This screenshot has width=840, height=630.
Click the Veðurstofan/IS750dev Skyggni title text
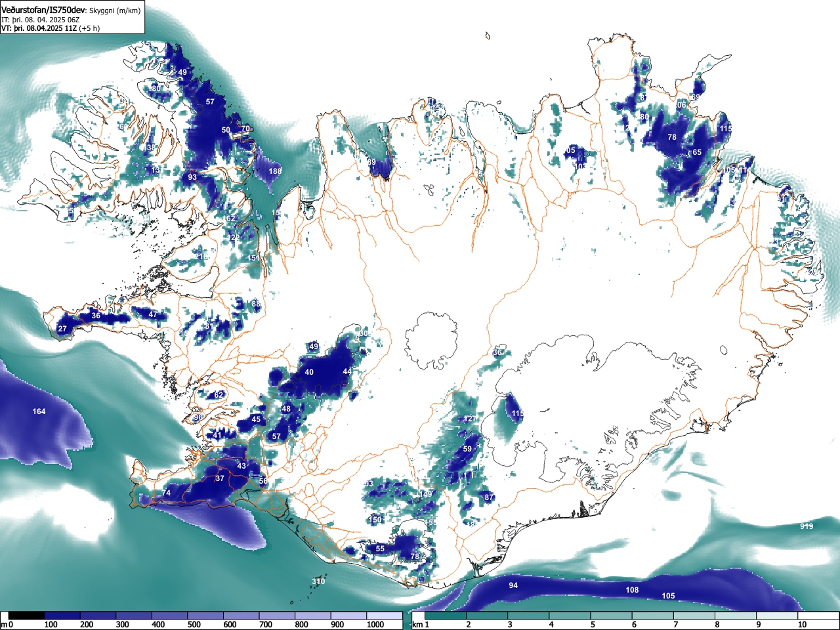(71, 10)
